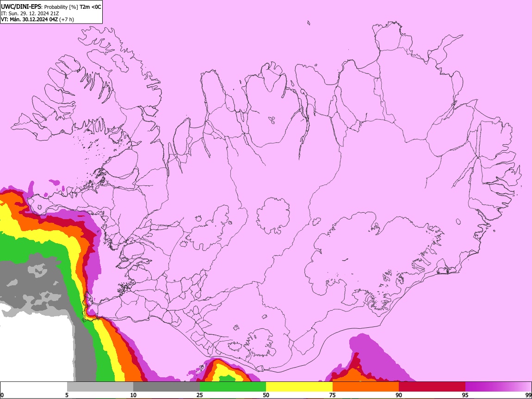
Task: Click the 'Probability [%] T2m <0C' label
Action: click(x=73, y=7)
